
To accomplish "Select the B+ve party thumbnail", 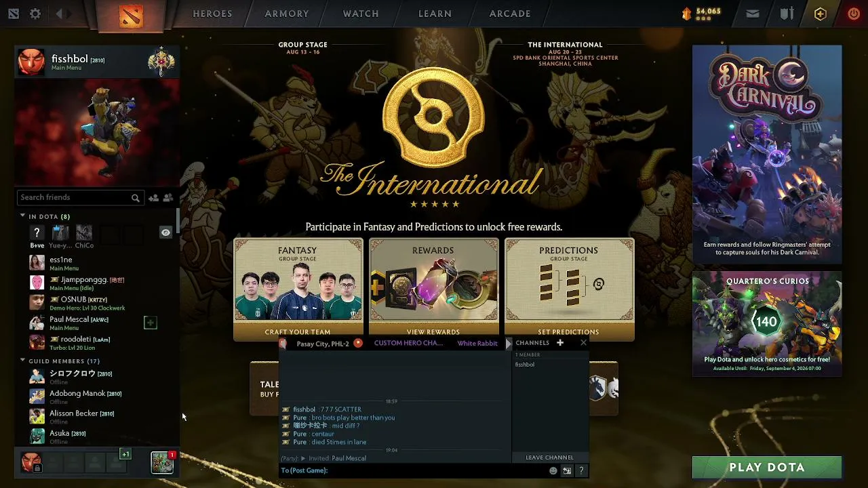I will (37, 233).
